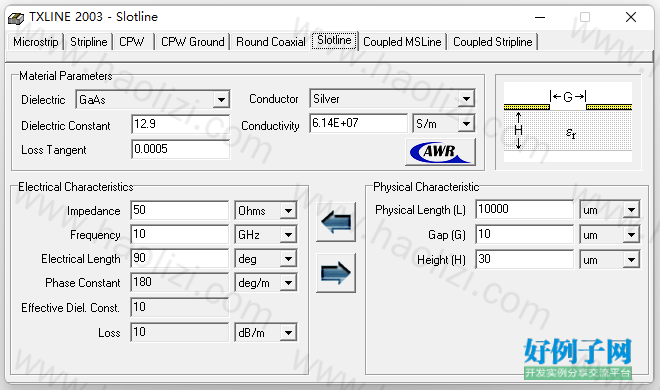Click the Height (H) field 30
660x390 pixels.
pyautogui.click(x=524, y=259)
